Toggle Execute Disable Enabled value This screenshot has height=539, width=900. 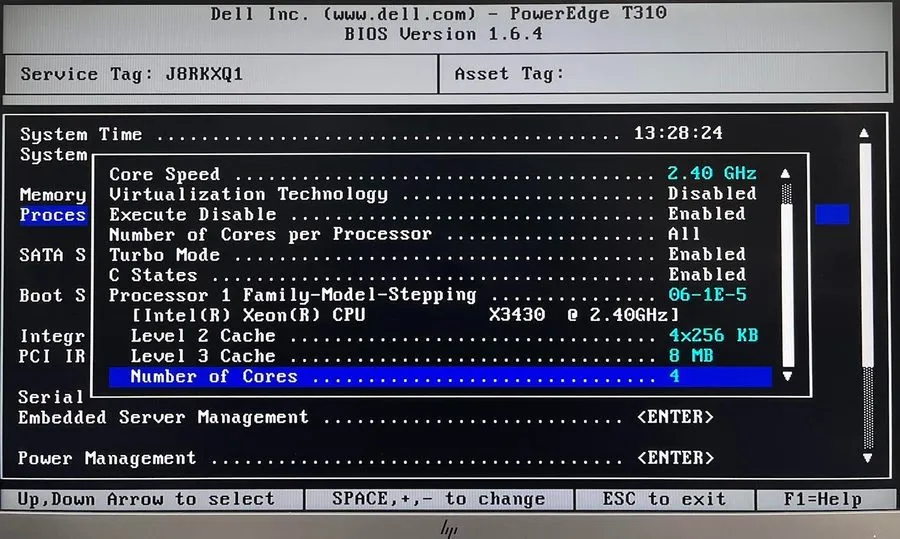point(707,214)
